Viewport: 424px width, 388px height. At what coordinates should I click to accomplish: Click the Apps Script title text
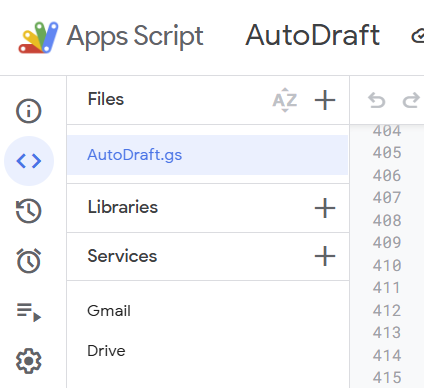(x=135, y=36)
